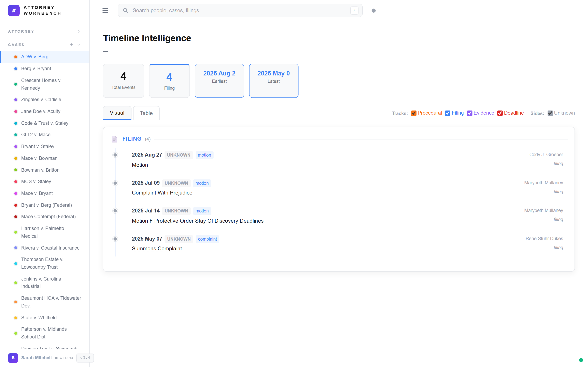This screenshot has height=367, width=588.
Task: Click the gray status dot beside the search bar
Action: [x=373, y=10]
